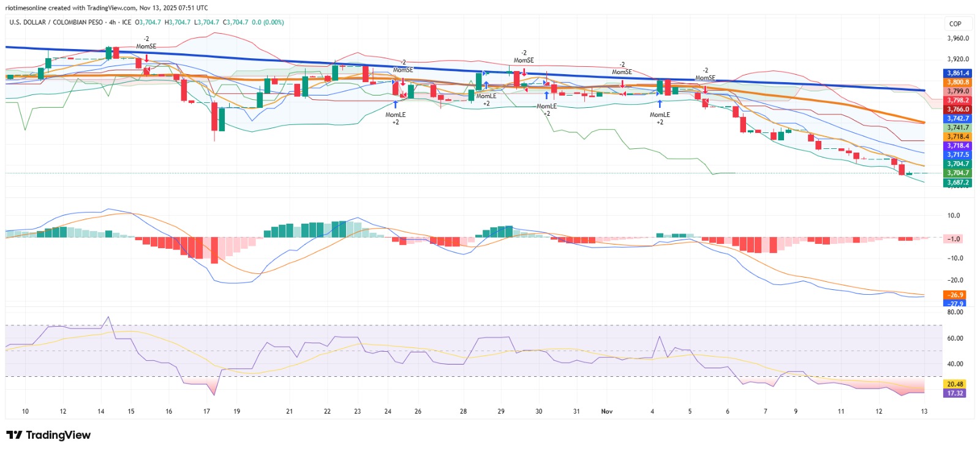Screen dimensions: 980x451
Task: Select the pink 3,799.0 price tag
Action: pyautogui.click(x=958, y=91)
